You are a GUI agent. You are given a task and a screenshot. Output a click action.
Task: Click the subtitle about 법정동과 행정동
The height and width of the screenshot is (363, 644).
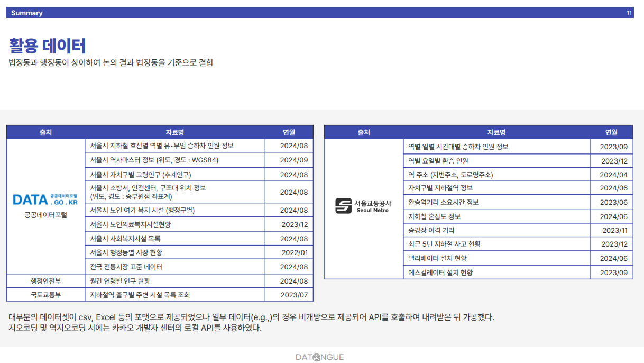click(x=111, y=62)
